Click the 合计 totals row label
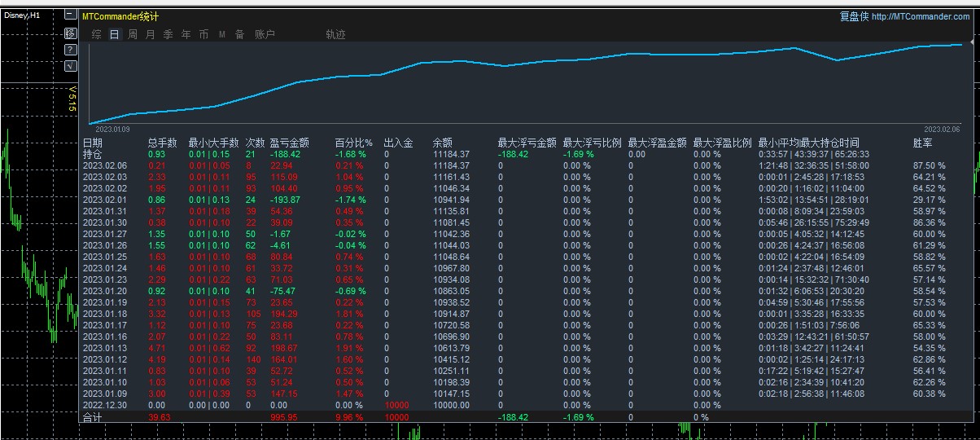The height and width of the screenshot is (440, 980). coord(93,417)
